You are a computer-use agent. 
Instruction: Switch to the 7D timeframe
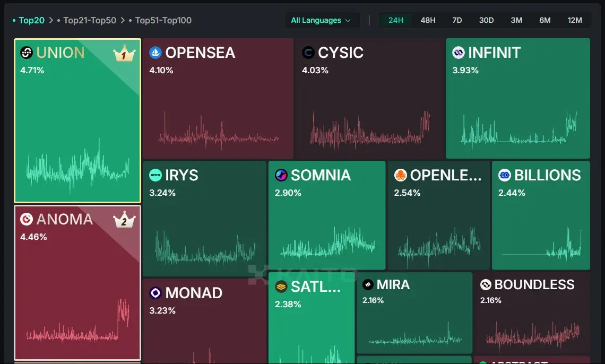click(457, 20)
